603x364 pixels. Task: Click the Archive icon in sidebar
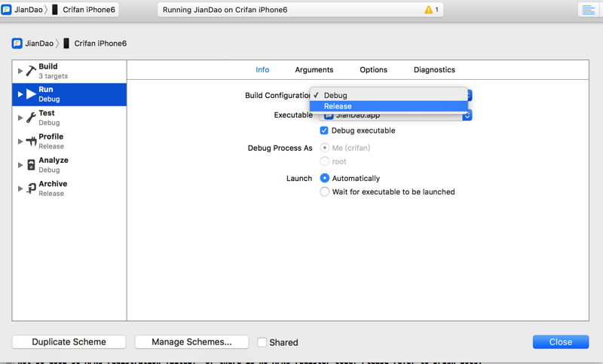(x=31, y=188)
